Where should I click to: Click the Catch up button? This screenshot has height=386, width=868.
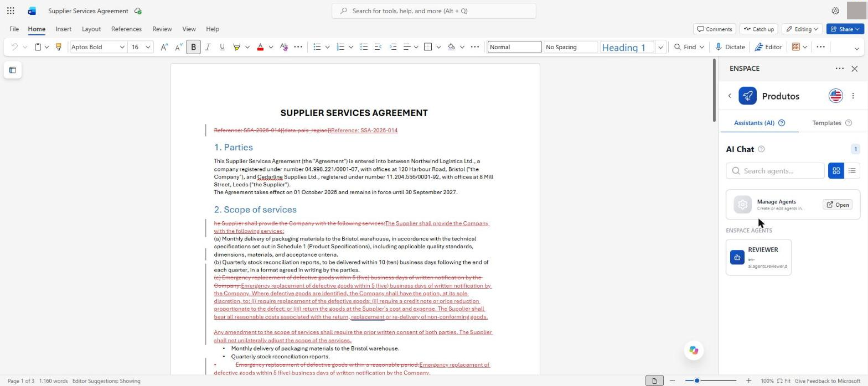pos(758,29)
